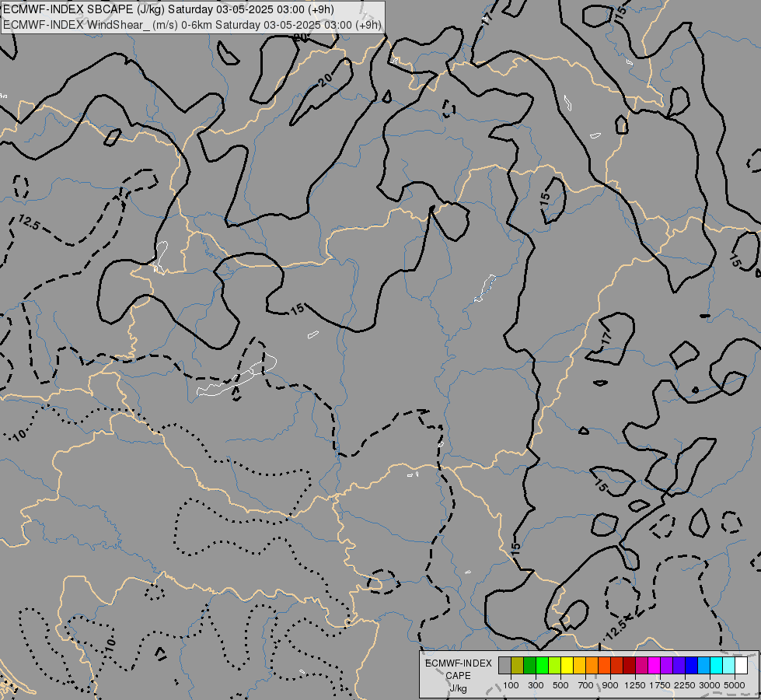Select the cyan swatch right of 3000
This screenshot has height=700, width=761.
(x=717, y=665)
